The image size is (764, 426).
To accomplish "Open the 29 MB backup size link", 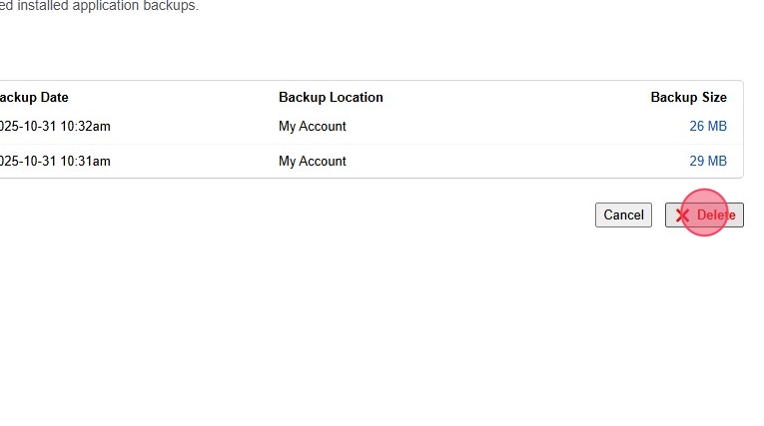I will (707, 161).
